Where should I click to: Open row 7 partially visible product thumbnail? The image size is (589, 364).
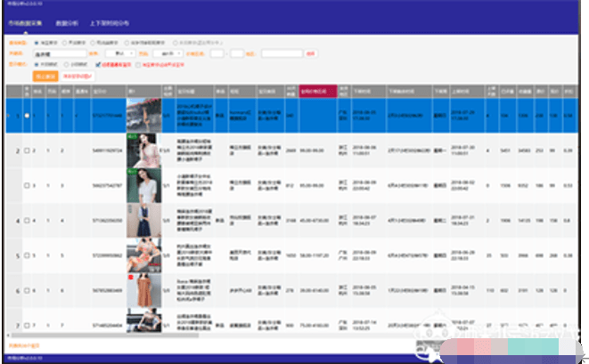coord(143,320)
